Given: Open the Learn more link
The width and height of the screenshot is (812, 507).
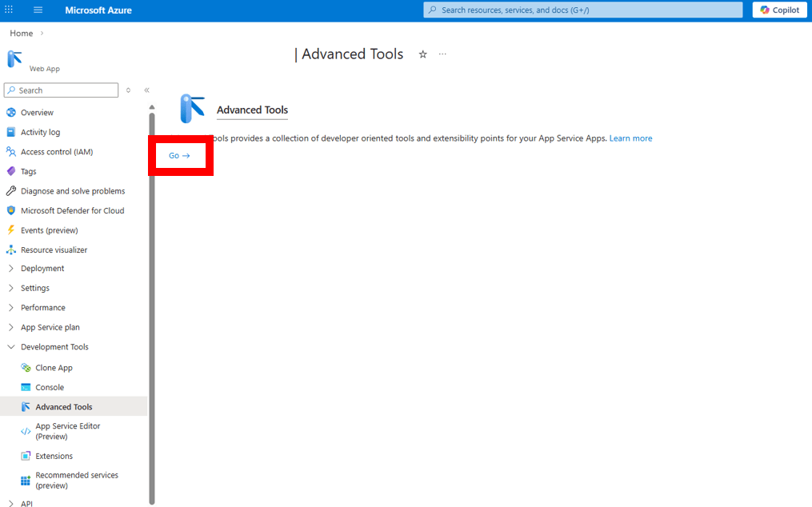Looking at the screenshot, I should [x=630, y=138].
